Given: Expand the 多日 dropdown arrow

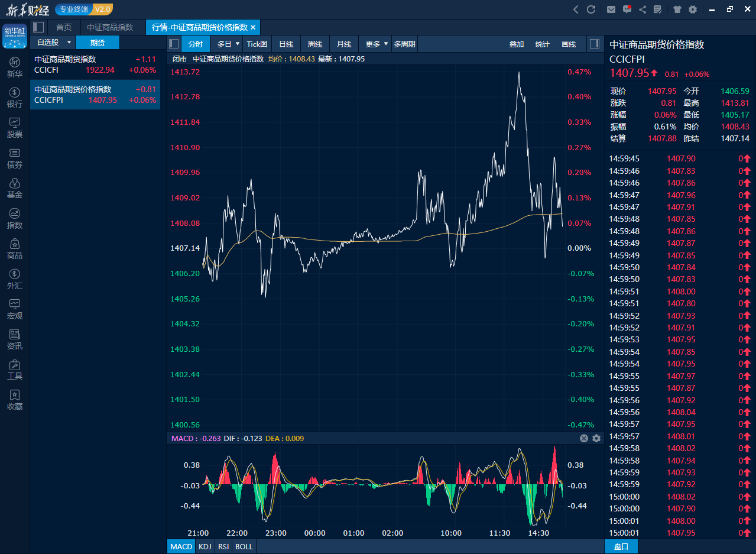Looking at the screenshot, I should click(x=238, y=44).
